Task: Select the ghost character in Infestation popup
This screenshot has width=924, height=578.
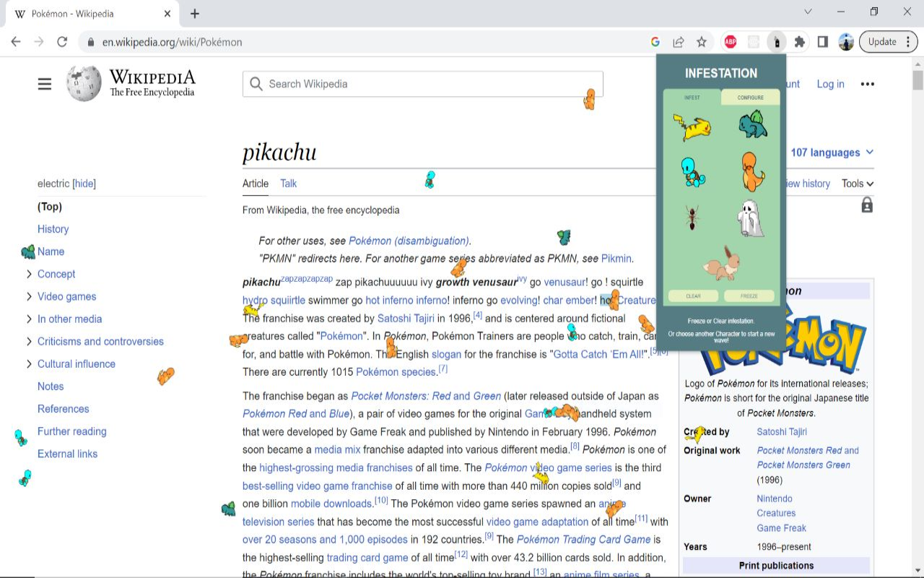Action: point(751,218)
